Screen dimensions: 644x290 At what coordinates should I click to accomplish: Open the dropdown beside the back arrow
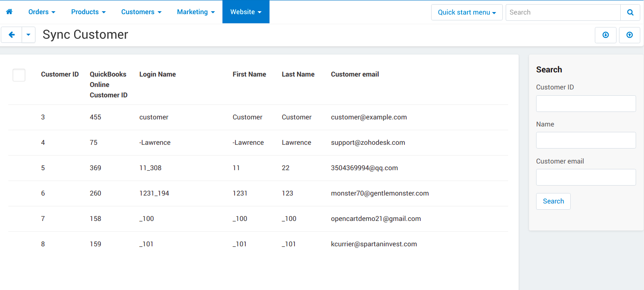click(x=28, y=35)
